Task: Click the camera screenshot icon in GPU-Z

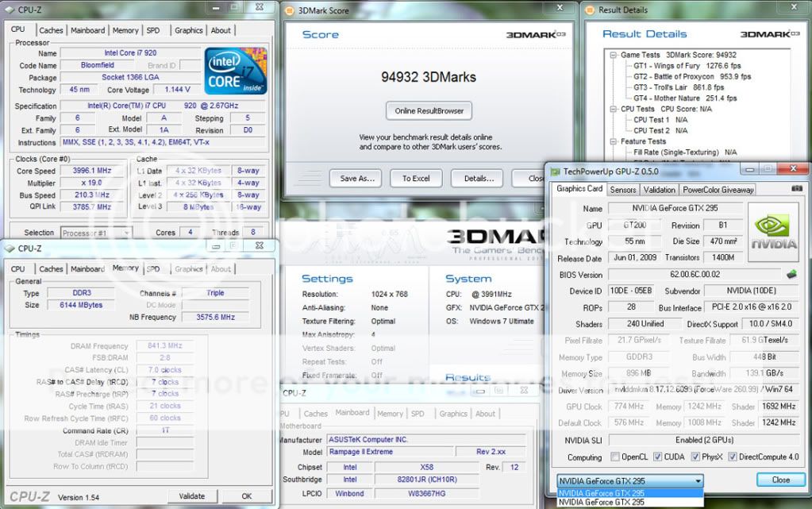Action: pos(796,189)
